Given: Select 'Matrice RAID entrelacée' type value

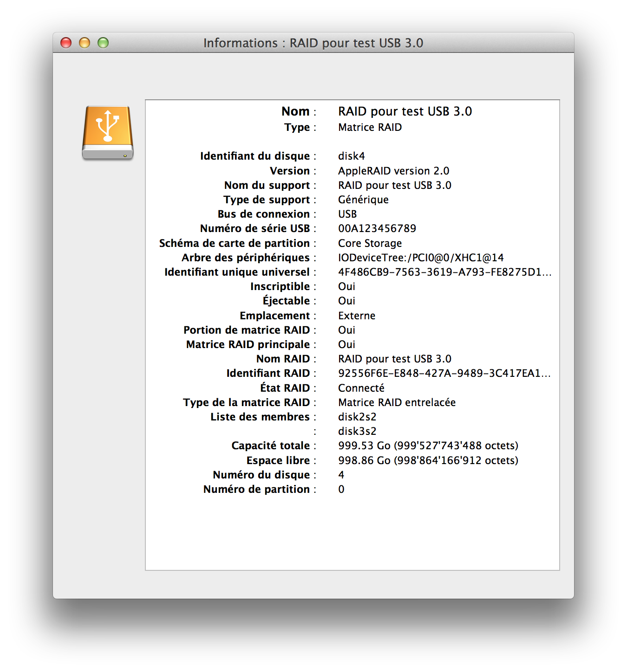Looking at the screenshot, I should 397,402.
